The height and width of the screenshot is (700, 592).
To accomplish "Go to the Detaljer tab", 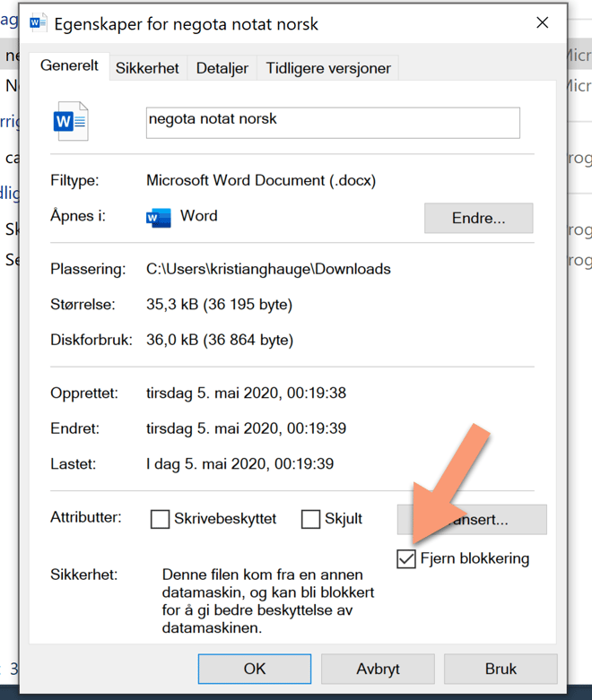I will pos(222,68).
